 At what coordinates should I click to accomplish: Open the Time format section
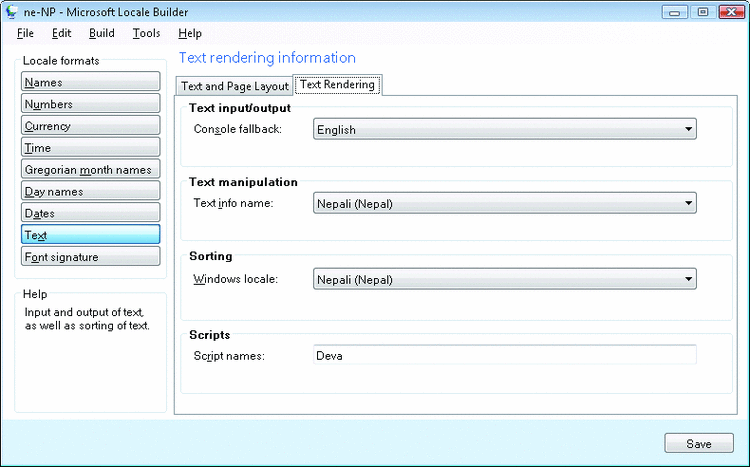click(x=90, y=147)
